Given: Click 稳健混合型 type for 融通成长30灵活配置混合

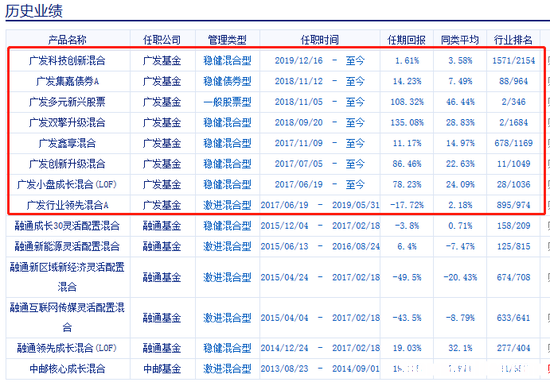Looking at the screenshot, I should pos(227,226).
